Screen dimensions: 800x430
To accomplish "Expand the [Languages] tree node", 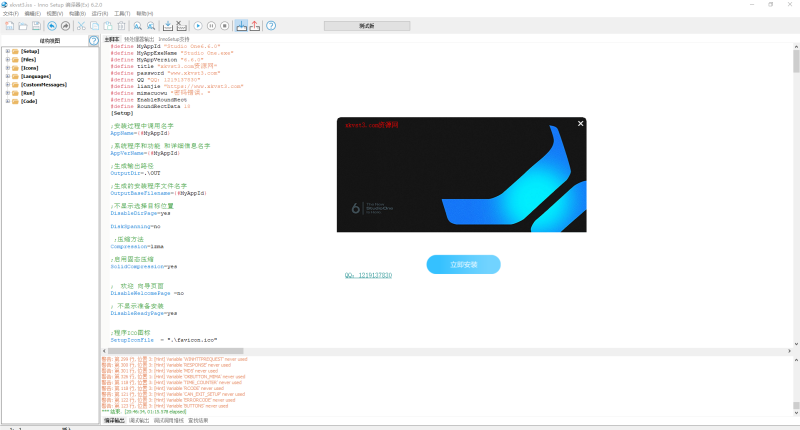I will click(x=8, y=76).
